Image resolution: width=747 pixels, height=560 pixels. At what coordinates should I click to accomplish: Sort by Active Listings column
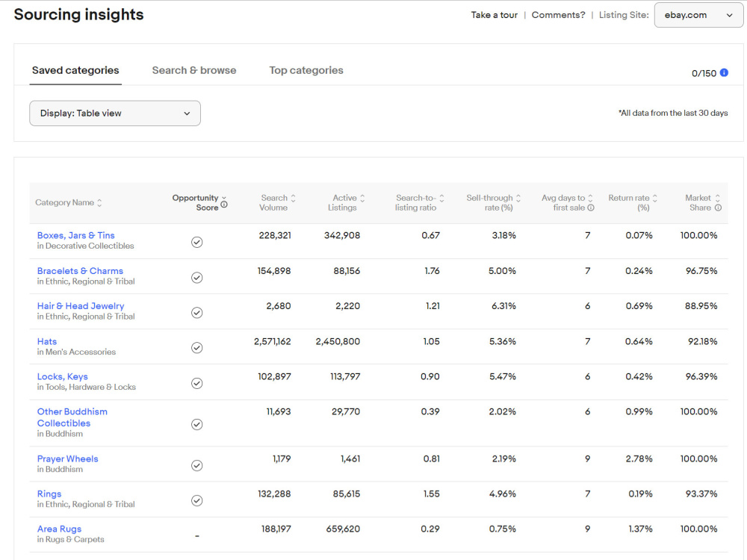[x=362, y=198]
